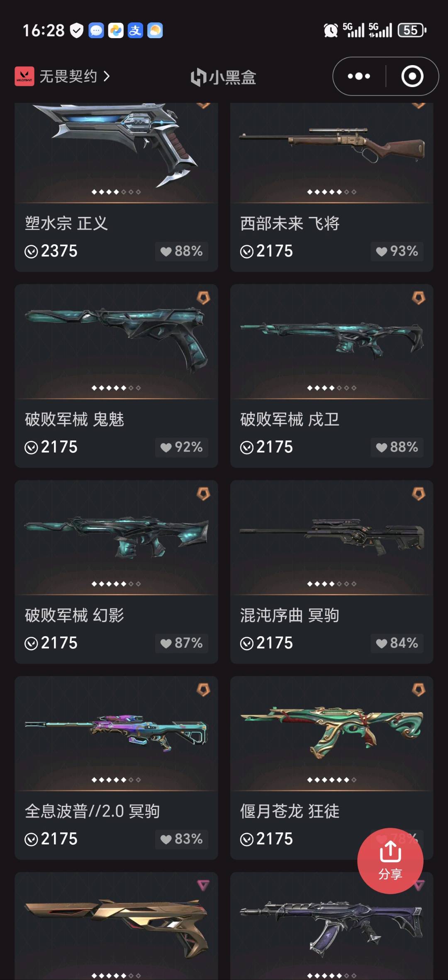Open the 全息波普//2.0 冥驹 skin title
This screenshot has height=980, width=448.
pos(92,811)
